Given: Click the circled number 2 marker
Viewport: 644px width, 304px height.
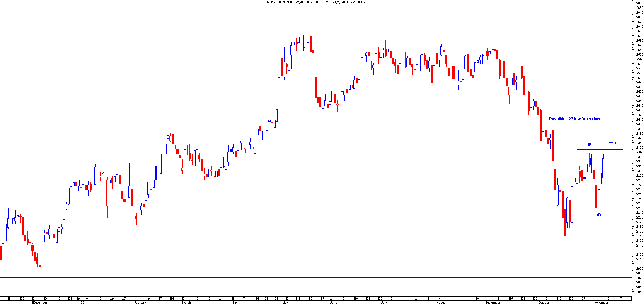Looking at the screenshot, I should click(599, 215).
